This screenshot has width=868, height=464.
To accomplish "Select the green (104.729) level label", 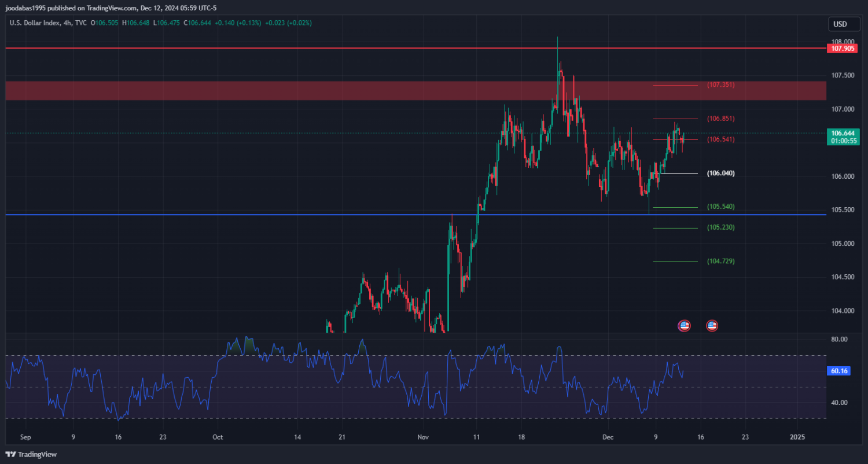I will 720,261.
